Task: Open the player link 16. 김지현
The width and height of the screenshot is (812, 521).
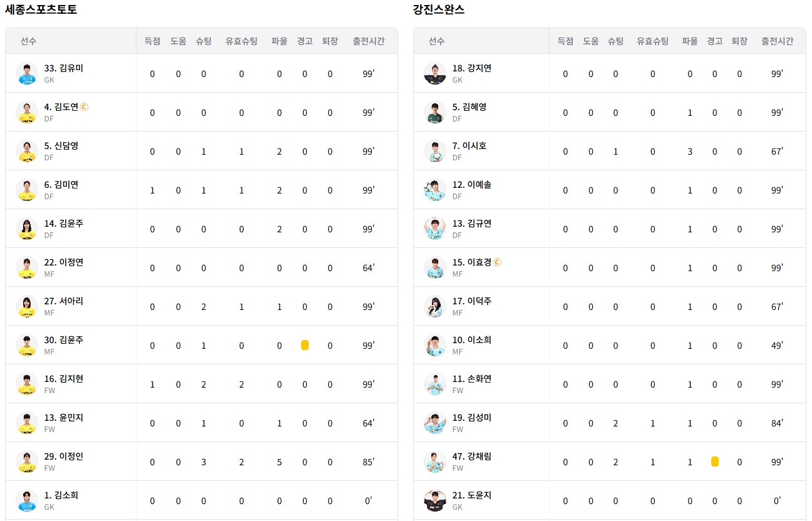Action: tap(64, 379)
